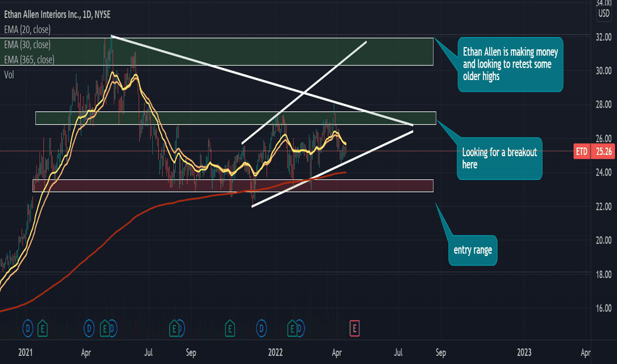
Task: Select the Vol indicator legend
Action: [9, 75]
